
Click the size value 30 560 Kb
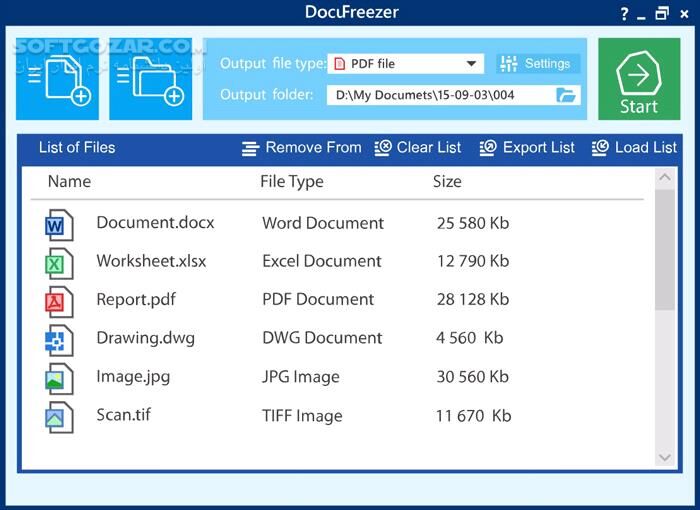coord(473,376)
